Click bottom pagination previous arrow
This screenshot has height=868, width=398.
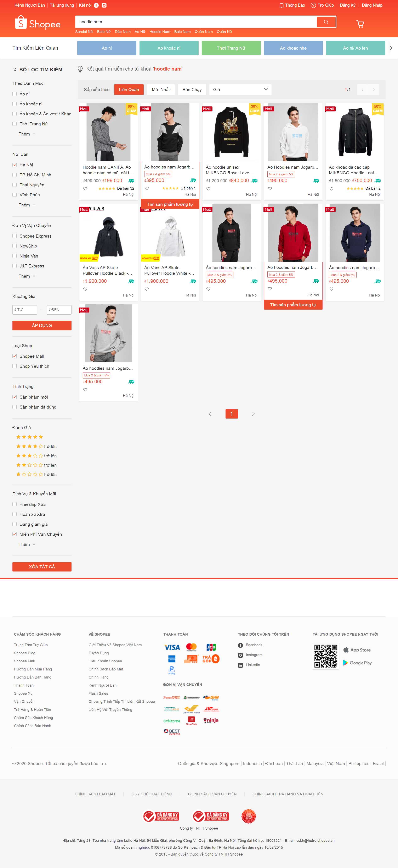click(x=210, y=414)
